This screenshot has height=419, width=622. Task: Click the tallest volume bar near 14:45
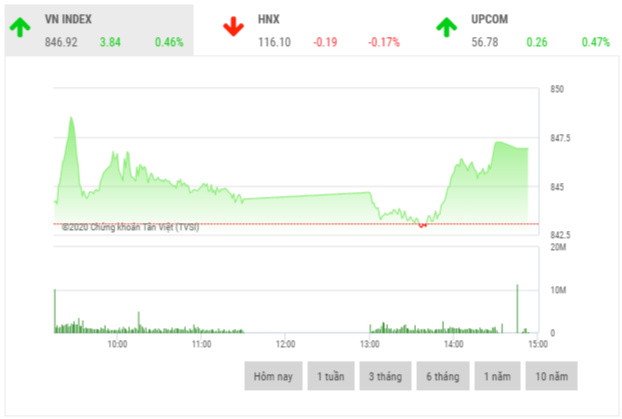pyautogui.click(x=517, y=308)
